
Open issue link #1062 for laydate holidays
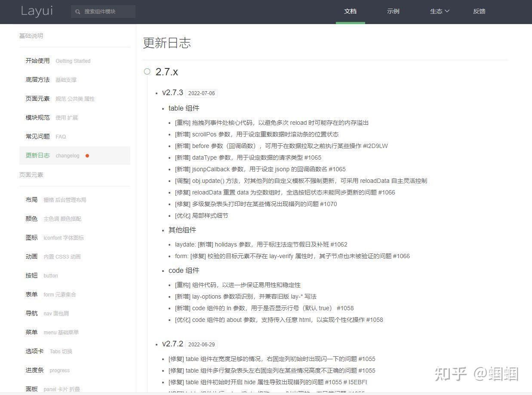click(x=339, y=244)
